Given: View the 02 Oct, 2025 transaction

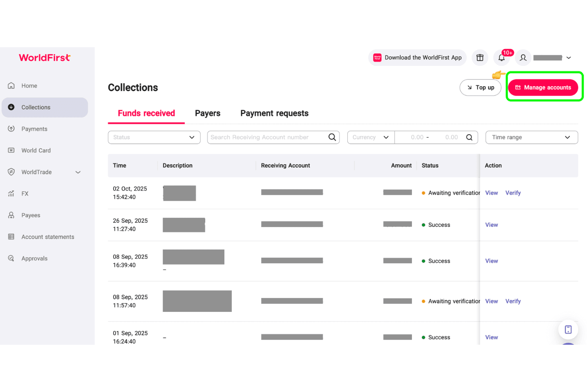Looking at the screenshot, I should coord(491,193).
